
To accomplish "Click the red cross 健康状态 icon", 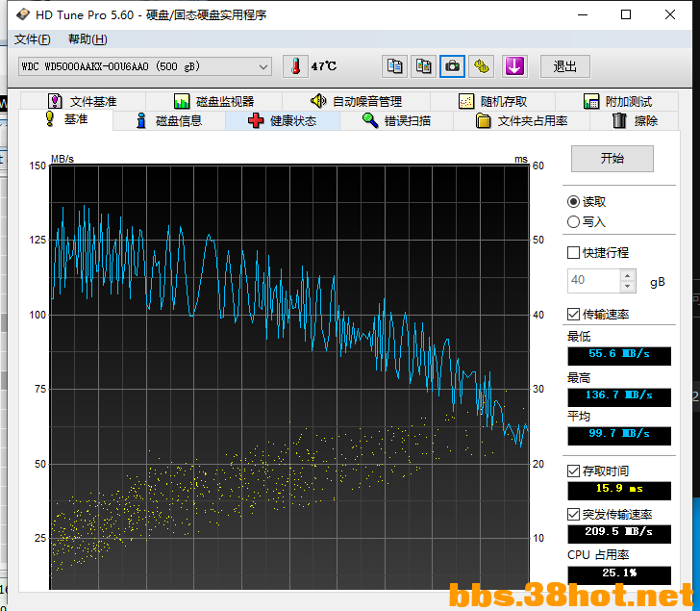I will coord(256,120).
